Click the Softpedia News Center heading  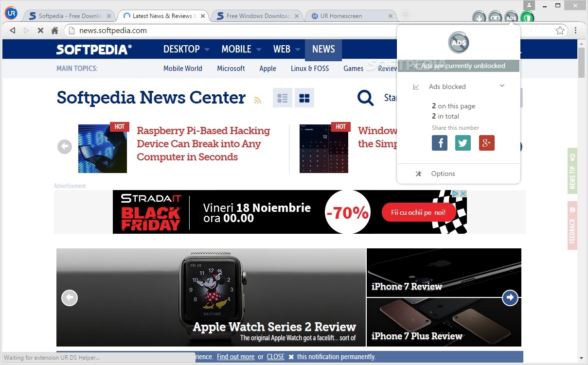[151, 98]
